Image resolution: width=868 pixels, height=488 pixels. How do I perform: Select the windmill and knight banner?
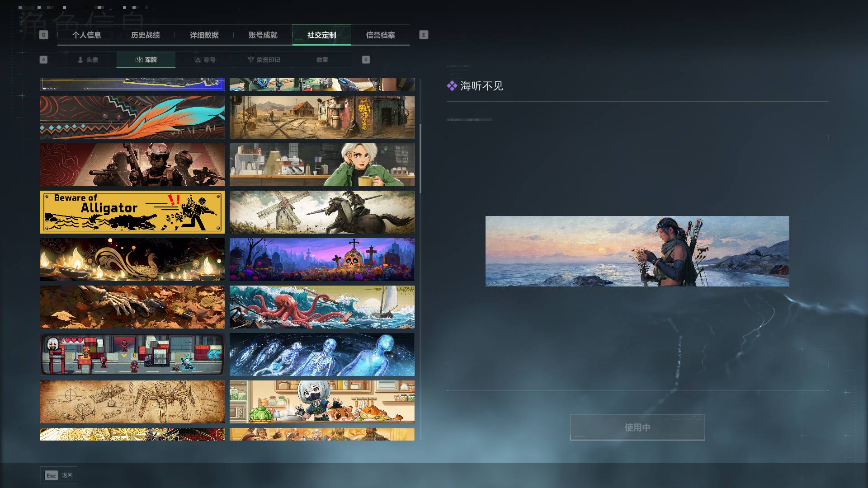pos(322,212)
